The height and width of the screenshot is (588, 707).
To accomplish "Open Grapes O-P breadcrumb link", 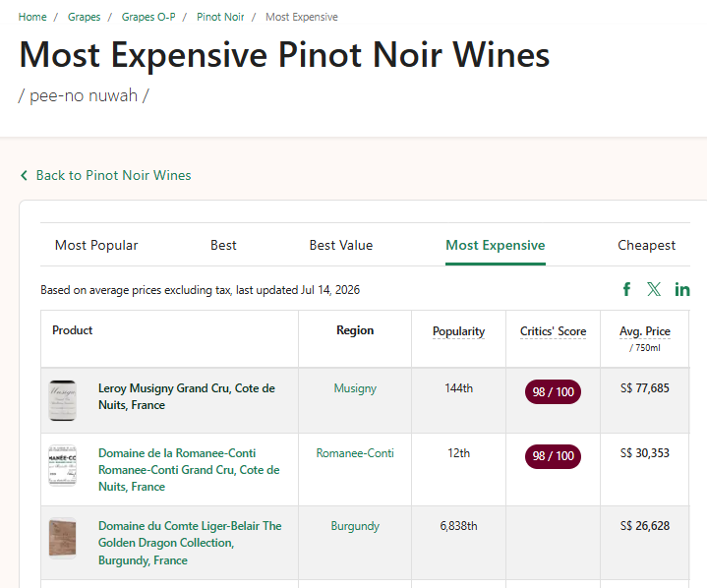I will coord(148,17).
